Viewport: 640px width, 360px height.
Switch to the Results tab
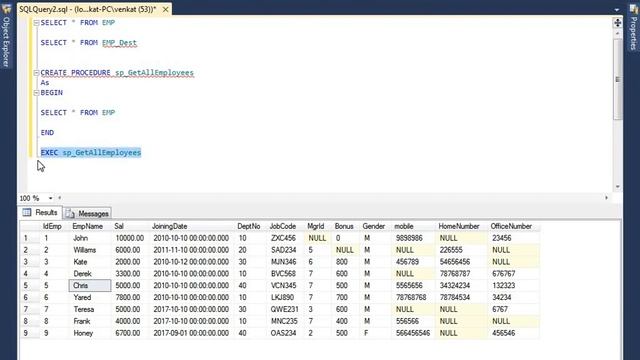pyautogui.click(x=40, y=213)
